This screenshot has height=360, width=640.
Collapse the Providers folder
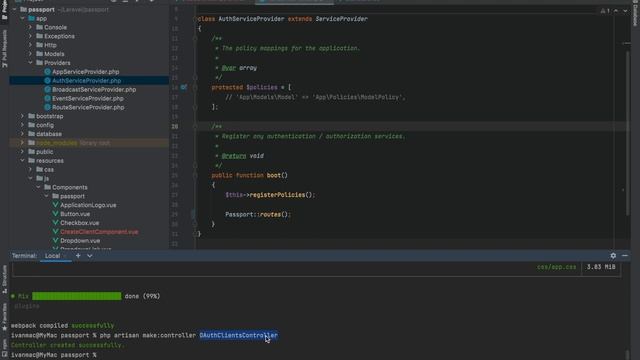pos(31,63)
